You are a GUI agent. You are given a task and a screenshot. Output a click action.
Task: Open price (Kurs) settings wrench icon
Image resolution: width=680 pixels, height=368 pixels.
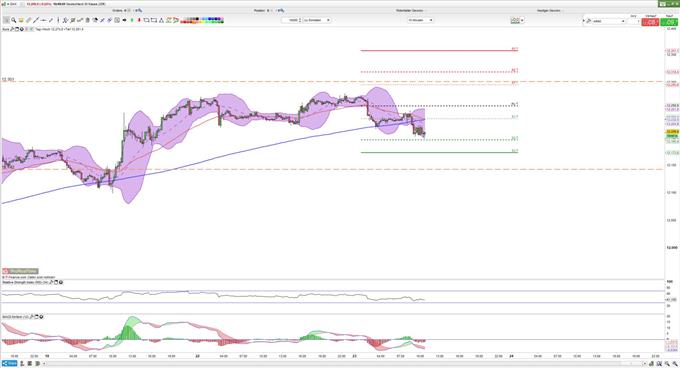click(x=12, y=29)
